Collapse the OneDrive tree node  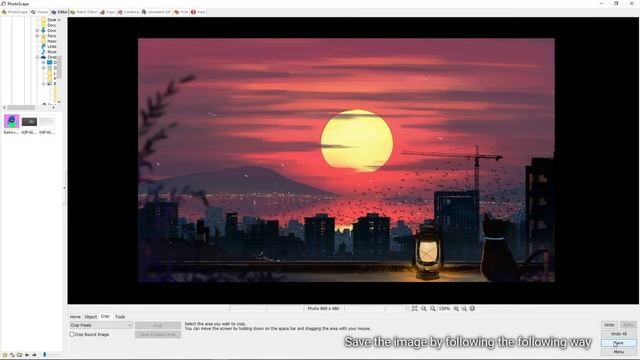click(x=37, y=57)
